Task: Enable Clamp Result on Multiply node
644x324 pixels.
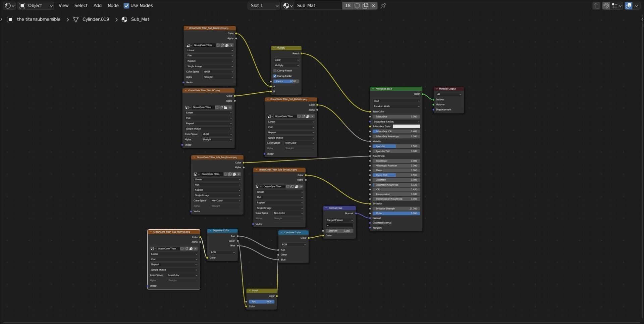Action: pyautogui.click(x=275, y=71)
